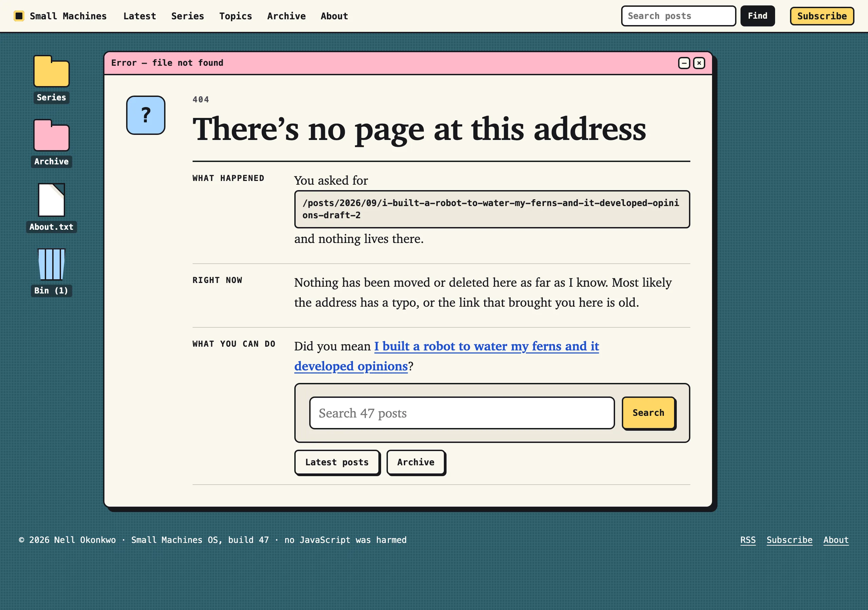The height and width of the screenshot is (610, 868).
Task: Open the yellow Series folder icon
Action: (x=52, y=72)
